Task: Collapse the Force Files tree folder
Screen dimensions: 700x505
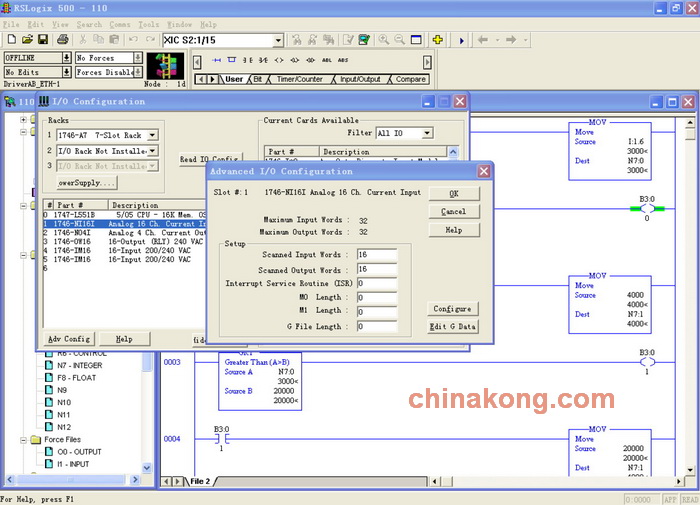Action: tap(24, 440)
